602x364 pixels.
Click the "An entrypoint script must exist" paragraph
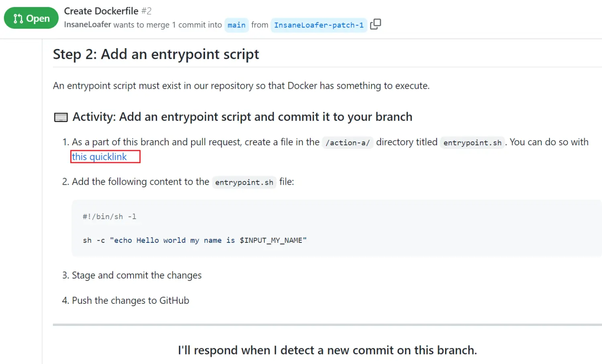coord(241,86)
